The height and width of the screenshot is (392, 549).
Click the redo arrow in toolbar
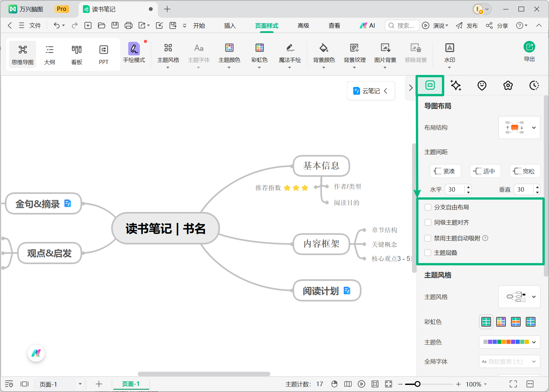coord(75,25)
